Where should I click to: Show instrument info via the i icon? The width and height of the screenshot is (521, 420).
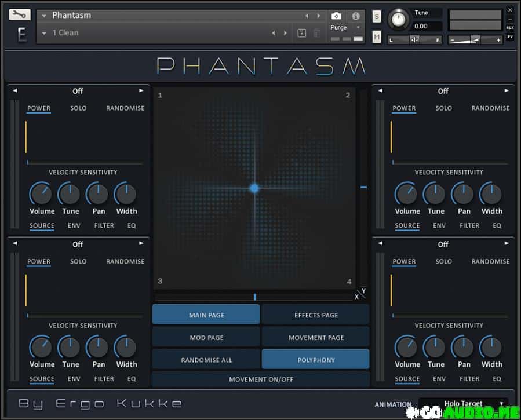coord(356,16)
